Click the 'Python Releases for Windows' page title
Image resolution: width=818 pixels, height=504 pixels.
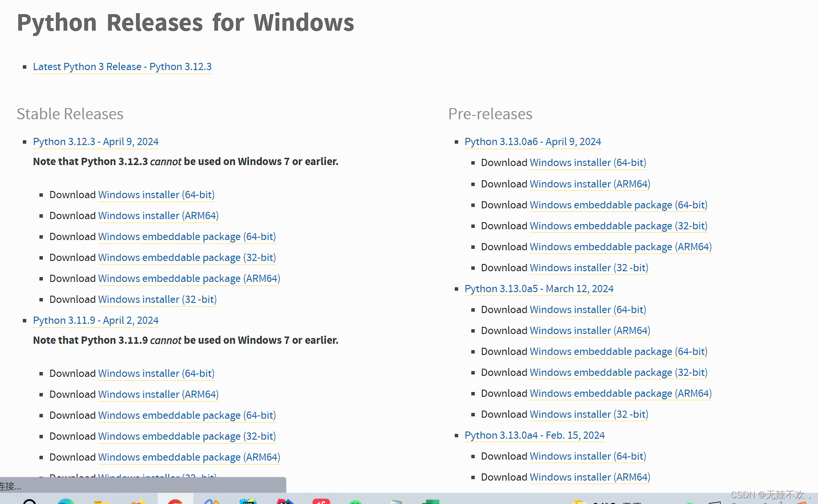186,23
